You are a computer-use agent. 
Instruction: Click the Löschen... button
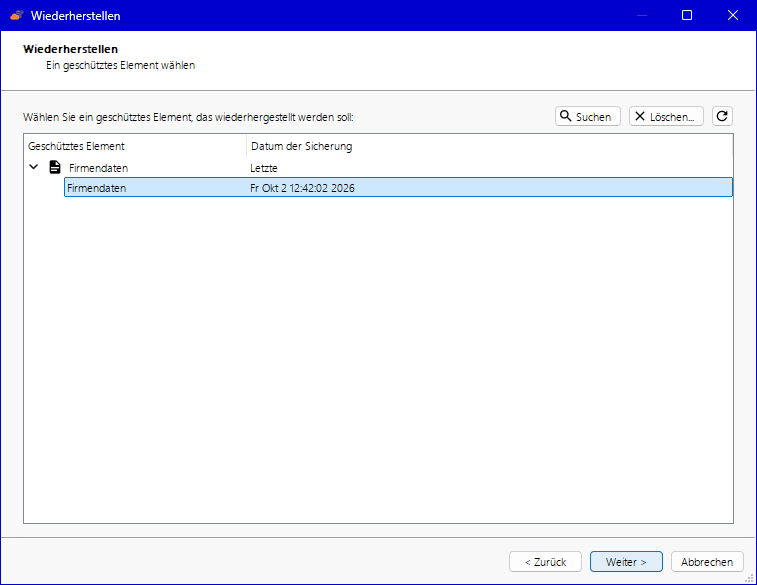point(666,116)
